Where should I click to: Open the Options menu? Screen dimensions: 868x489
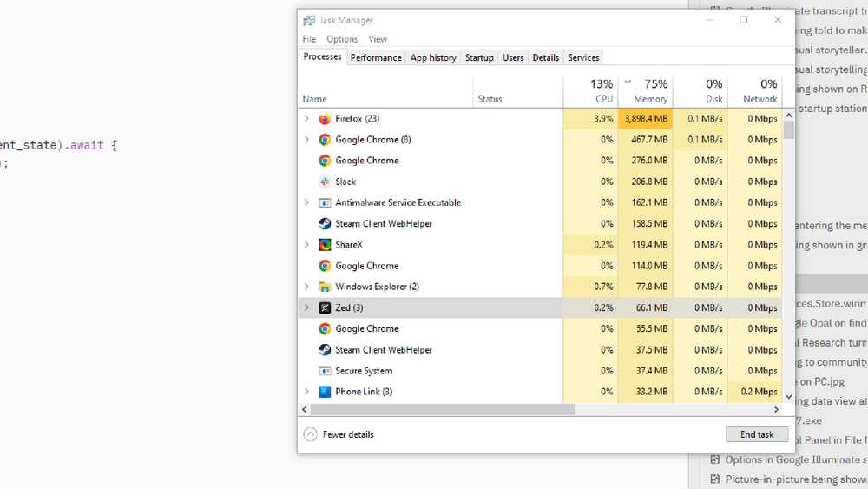coord(342,39)
